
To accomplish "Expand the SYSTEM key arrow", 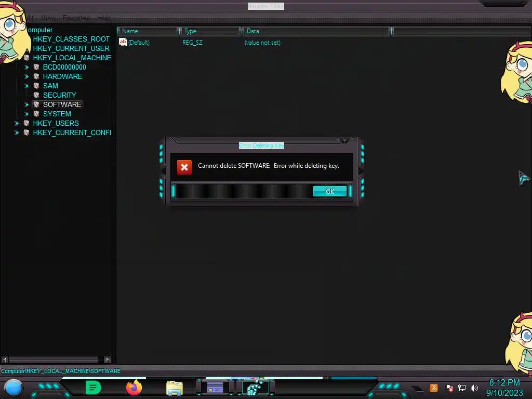I will click(x=26, y=114).
